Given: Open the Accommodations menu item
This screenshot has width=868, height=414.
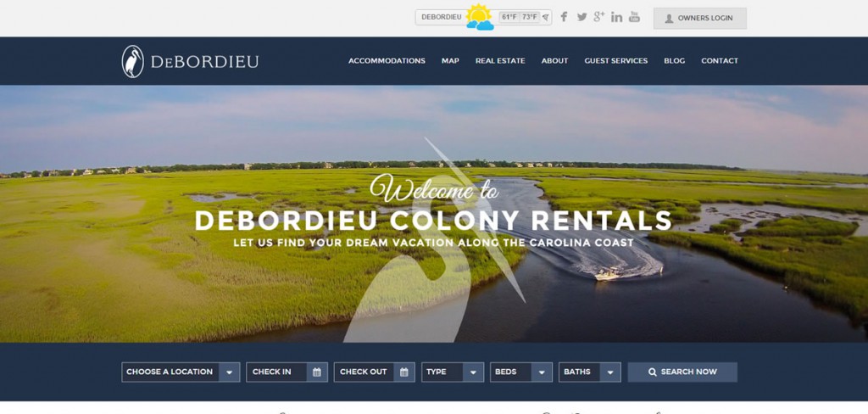Looking at the screenshot, I should [x=387, y=61].
